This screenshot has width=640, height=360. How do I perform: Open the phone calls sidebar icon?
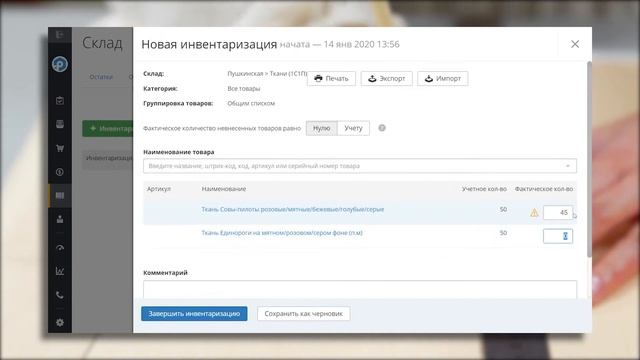60,295
